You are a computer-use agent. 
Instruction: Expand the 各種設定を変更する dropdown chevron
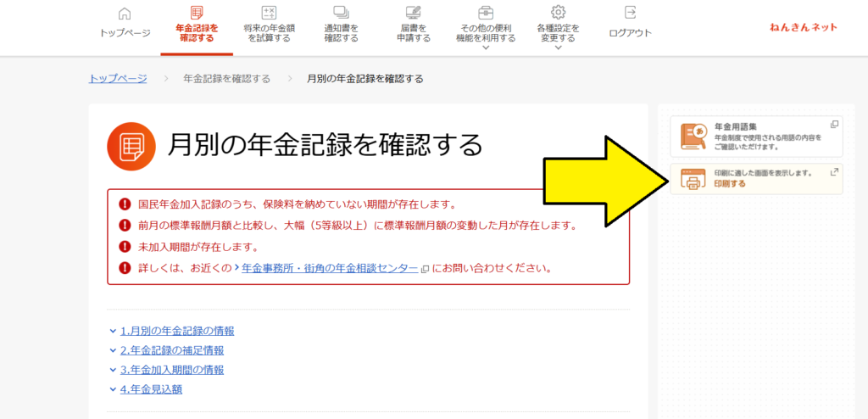(558, 48)
